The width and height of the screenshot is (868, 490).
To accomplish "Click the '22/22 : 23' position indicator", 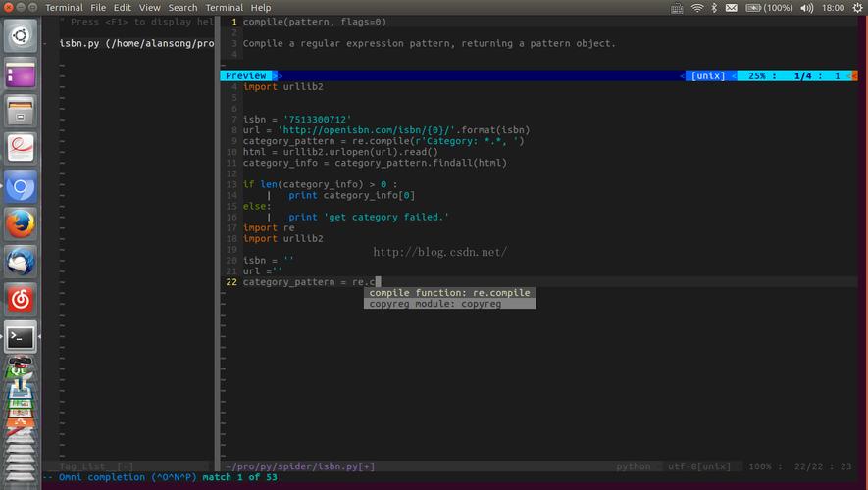I will point(823,466).
